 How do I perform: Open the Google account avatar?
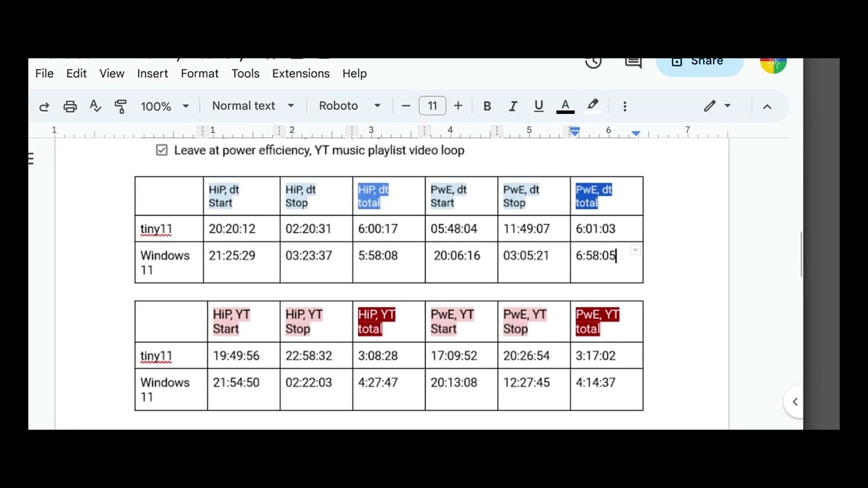point(773,65)
